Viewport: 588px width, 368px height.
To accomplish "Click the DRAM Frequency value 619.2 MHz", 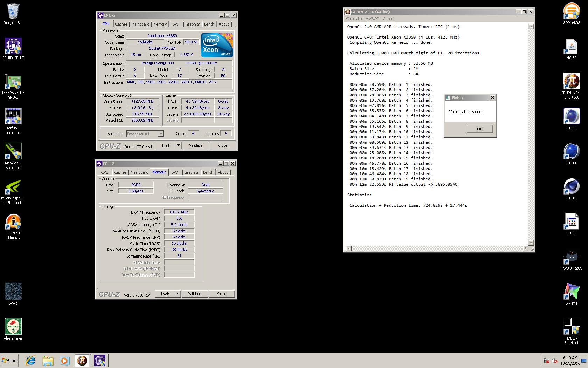I will 179,212.
